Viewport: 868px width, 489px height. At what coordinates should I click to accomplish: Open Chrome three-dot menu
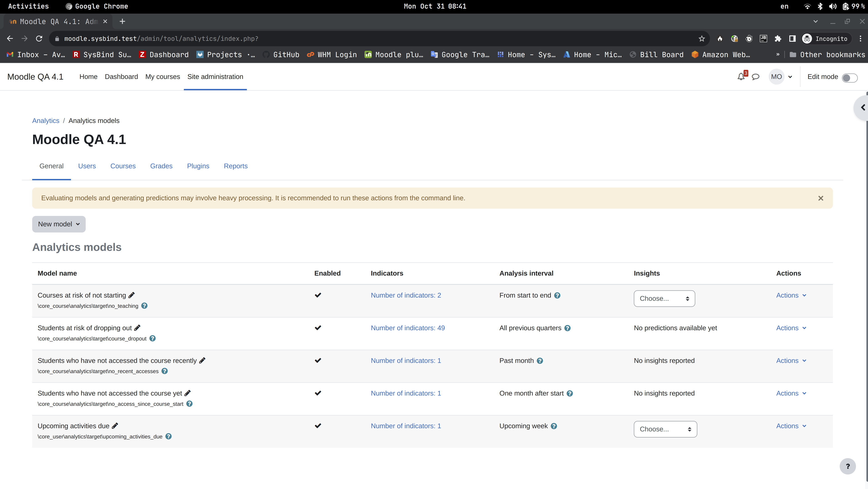point(861,39)
